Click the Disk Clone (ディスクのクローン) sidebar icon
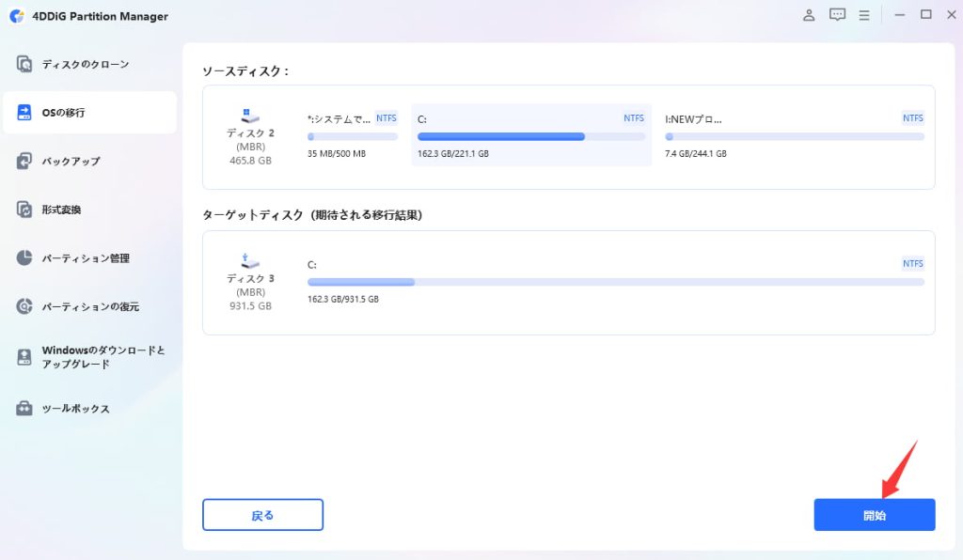The width and height of the screenshot is (963, 560). click(x=24, y=64)
